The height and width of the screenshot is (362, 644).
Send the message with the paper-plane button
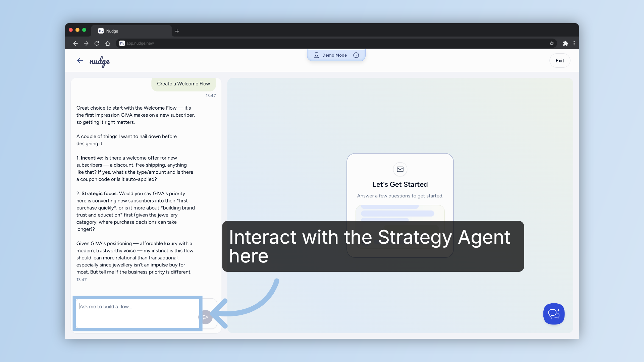click(206, 317)
